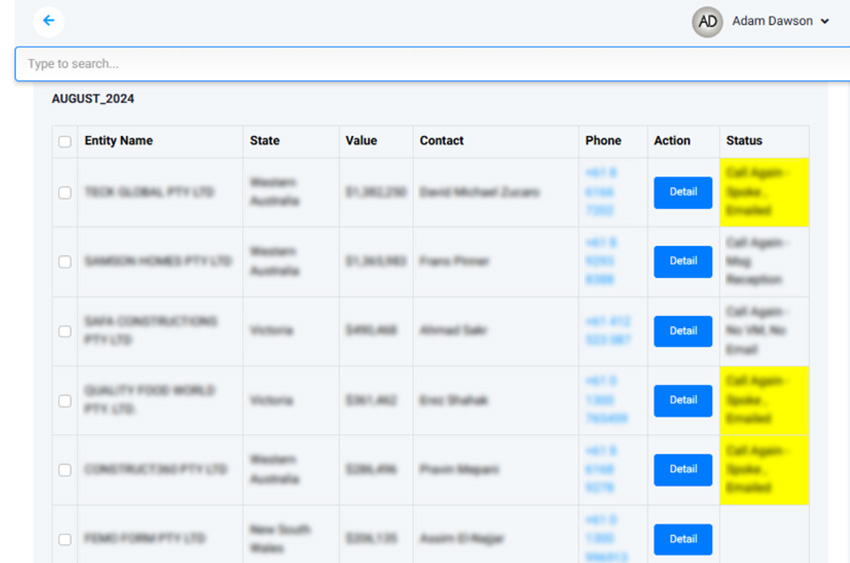The width and height of the screenshot is (850, 563).
Task: Click the State column header
Action: (x=265, y=141)
